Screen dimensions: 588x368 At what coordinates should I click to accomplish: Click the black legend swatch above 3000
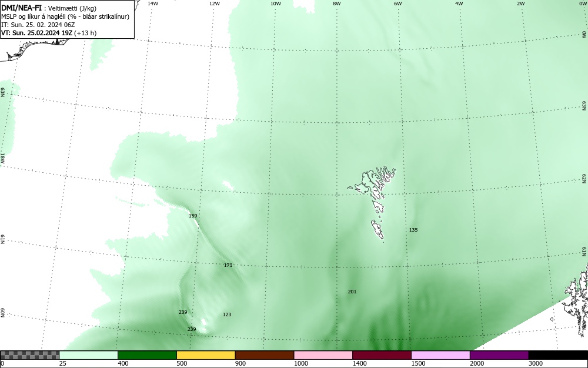558,355
